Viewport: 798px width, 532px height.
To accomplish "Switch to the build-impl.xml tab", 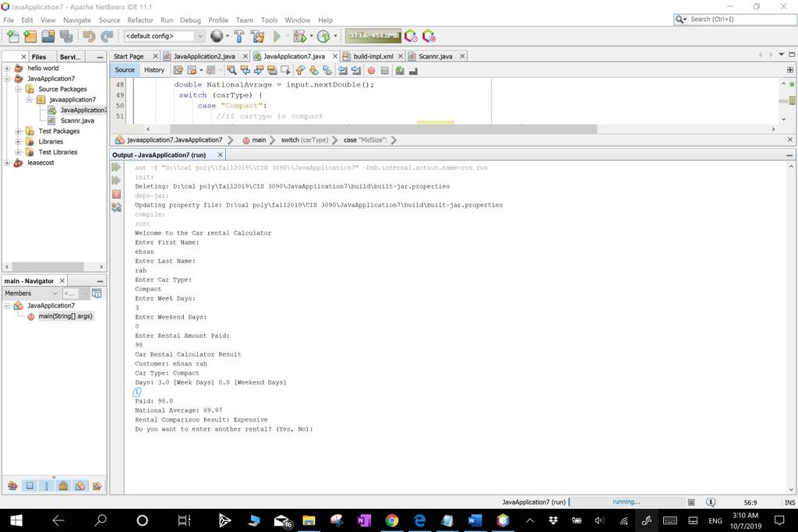I will (x=373, y=56).
